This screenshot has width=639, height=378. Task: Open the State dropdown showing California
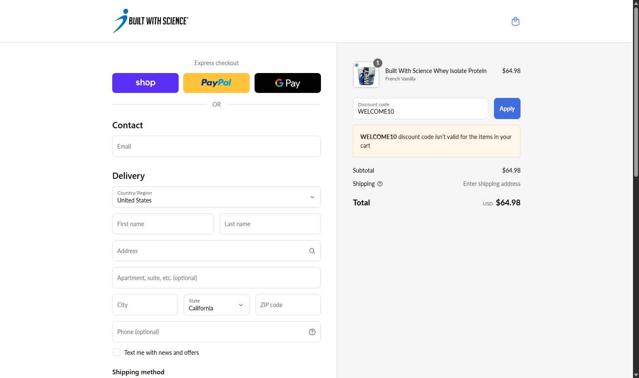216,305
